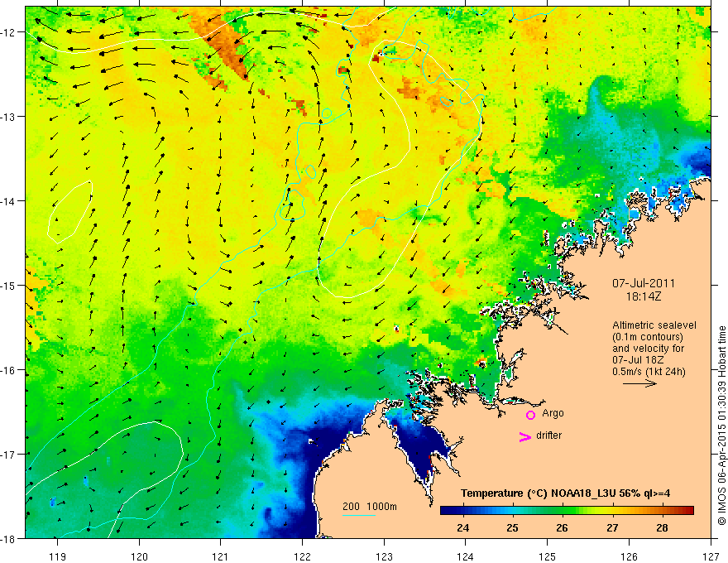Image resolution: width=728 pixels, height=563 pixels.
Task: Click longitude axis label 120
Action: [139, 556]
